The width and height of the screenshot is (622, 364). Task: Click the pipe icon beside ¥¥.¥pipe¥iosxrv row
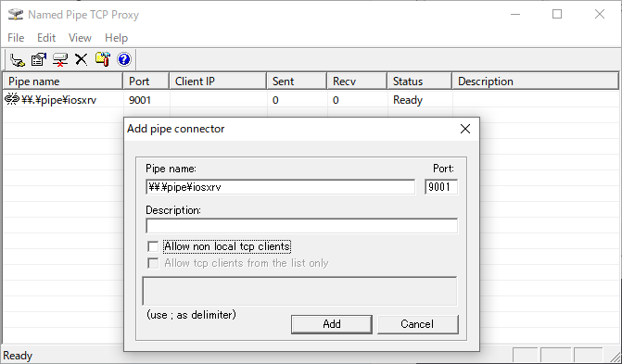pyautogui.click(x=12, y=99)
